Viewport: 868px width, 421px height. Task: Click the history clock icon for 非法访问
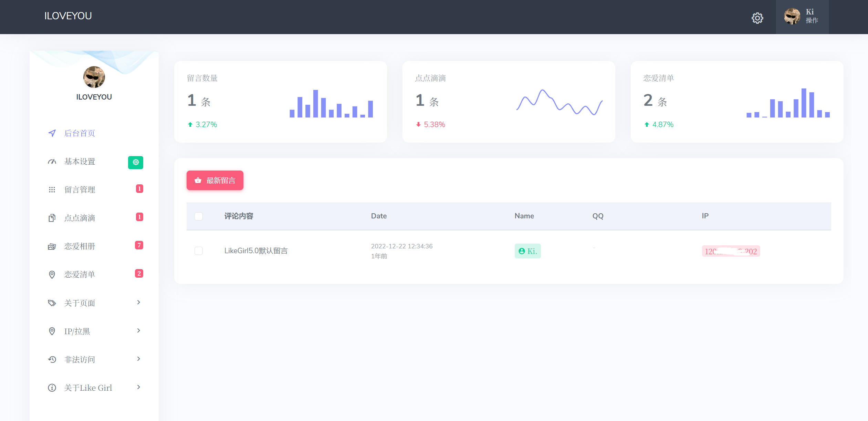(x=52, y=359)
